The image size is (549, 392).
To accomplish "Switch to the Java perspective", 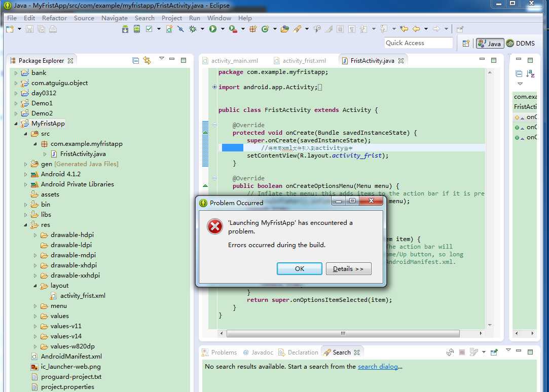I will (x=490, y=44).
